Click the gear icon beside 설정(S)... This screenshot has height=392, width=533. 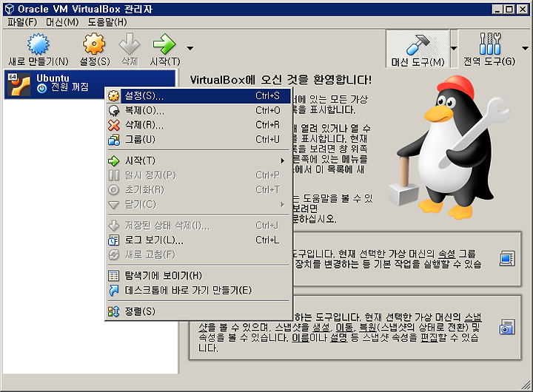click(113, 96)
